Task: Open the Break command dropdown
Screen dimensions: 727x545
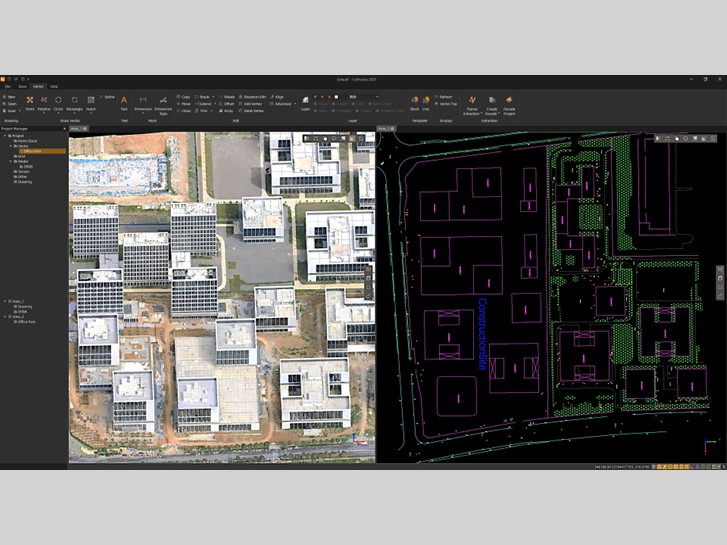Action: click(x=213, y=97)
